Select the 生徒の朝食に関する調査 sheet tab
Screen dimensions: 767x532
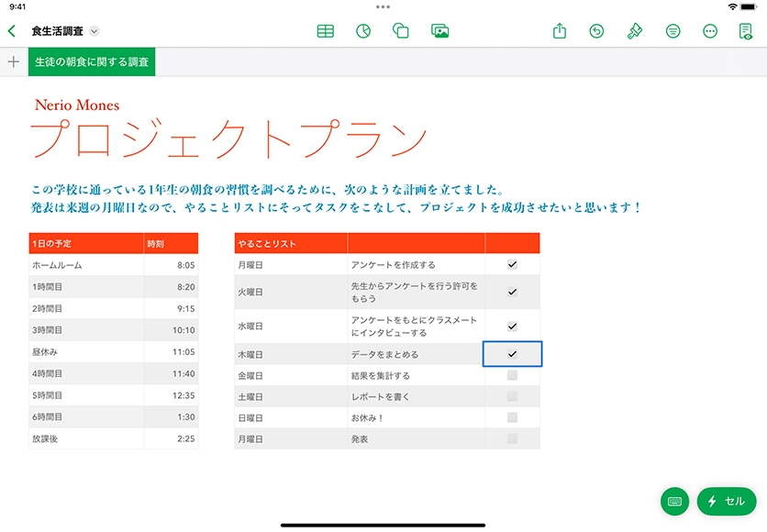pyautogui.click(x=91, y=62)
